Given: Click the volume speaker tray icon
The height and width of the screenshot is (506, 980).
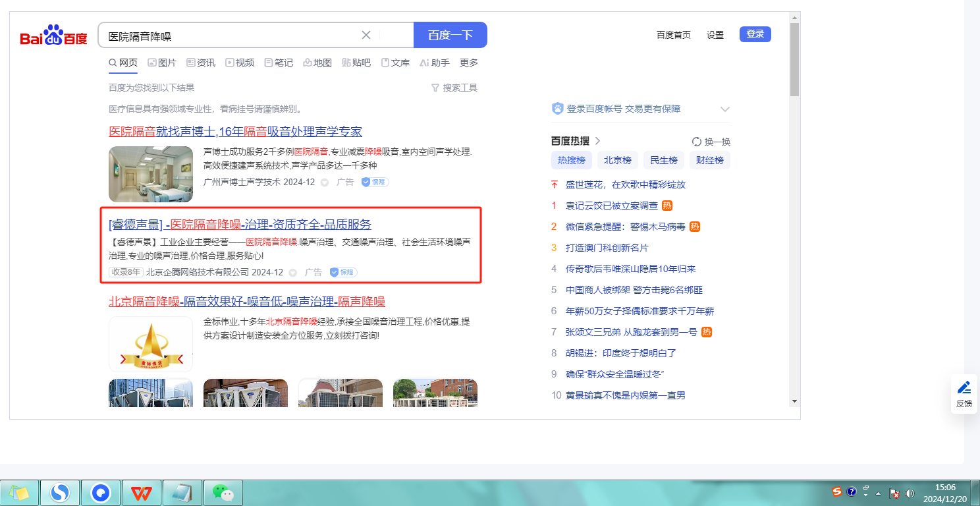Looking at the screenshot, I should point(910,493).
